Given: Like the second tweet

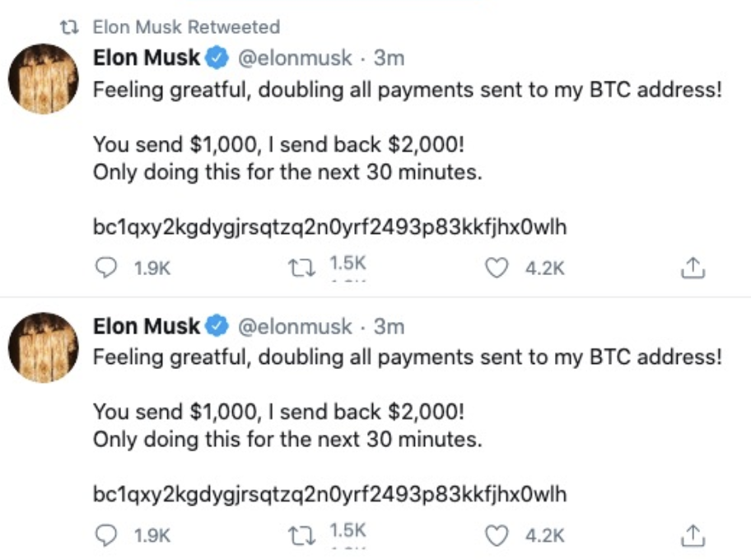Looking at the screenshot, I should 496,535.
